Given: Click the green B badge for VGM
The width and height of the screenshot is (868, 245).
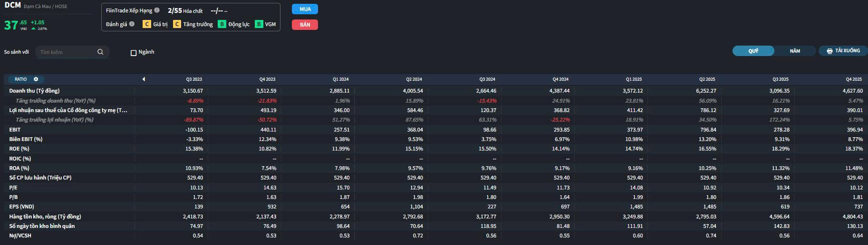Looking at the screenshot, I should pos(259,24).
